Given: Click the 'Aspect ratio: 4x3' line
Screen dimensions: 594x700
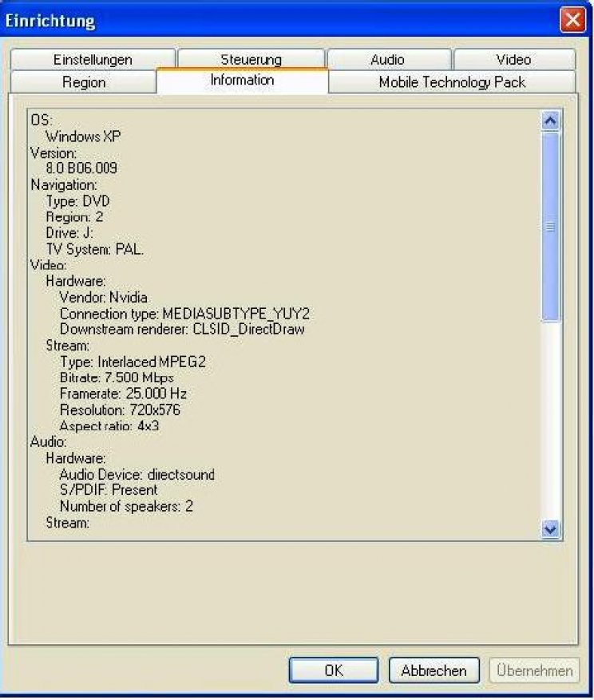Looking at the screenshot, I should [109, 426].
